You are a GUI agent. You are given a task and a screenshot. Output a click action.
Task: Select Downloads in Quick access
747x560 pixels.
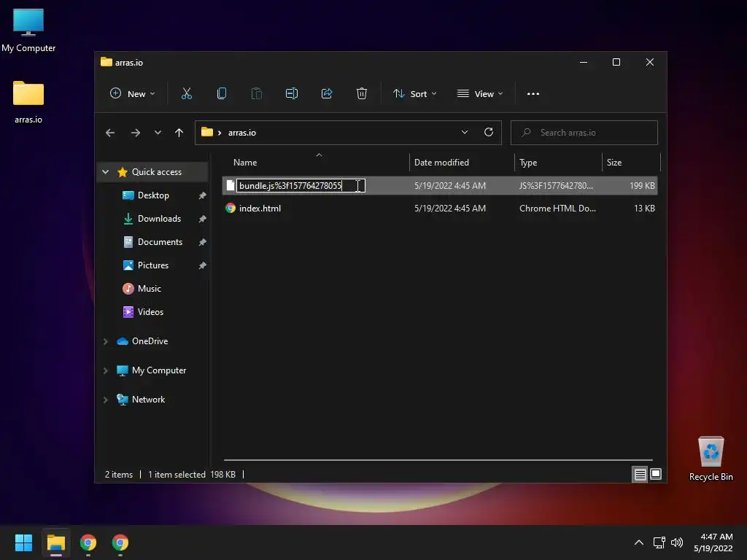(159, 219)
